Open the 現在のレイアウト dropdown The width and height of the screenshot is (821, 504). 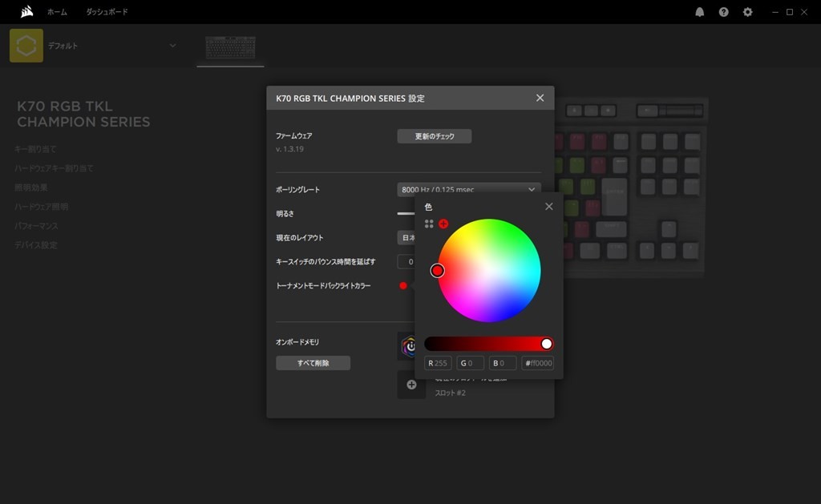[406, 238]
